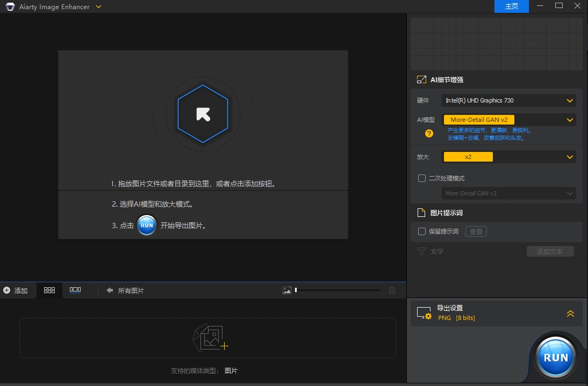This screenshot has width=588, height=386.
Task: Click the add-image placeholder icon in drop area
Action: coord(210,338)
